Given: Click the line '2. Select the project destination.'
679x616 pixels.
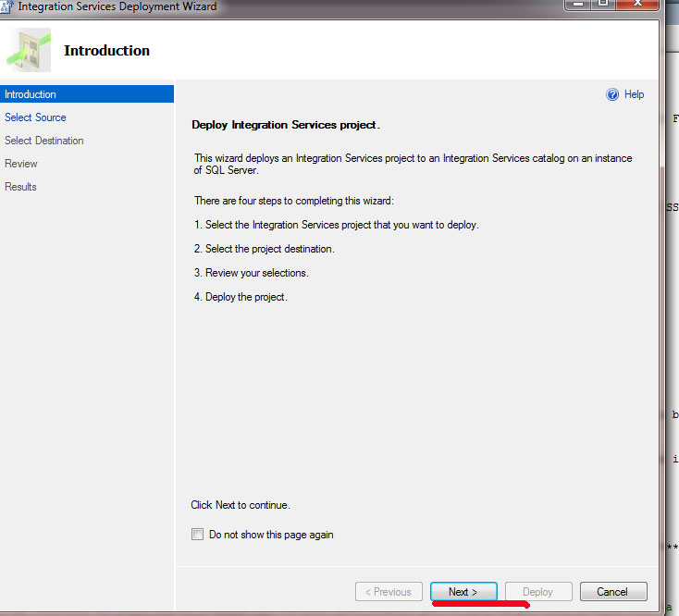Looking at the screenshot, I should 265,249.
